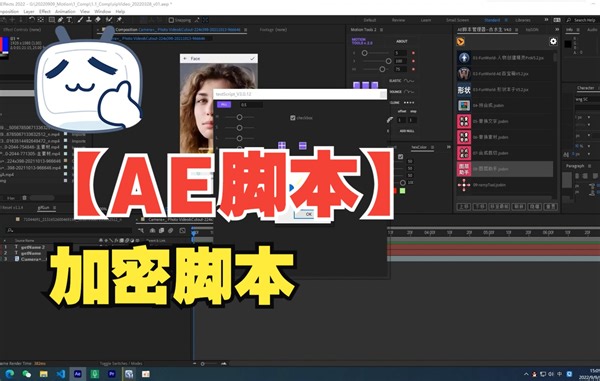The width and height of the screenshot is (600, 381).
Task: Open File Explorer from taskbar
Action: click(x=44, y=374)
